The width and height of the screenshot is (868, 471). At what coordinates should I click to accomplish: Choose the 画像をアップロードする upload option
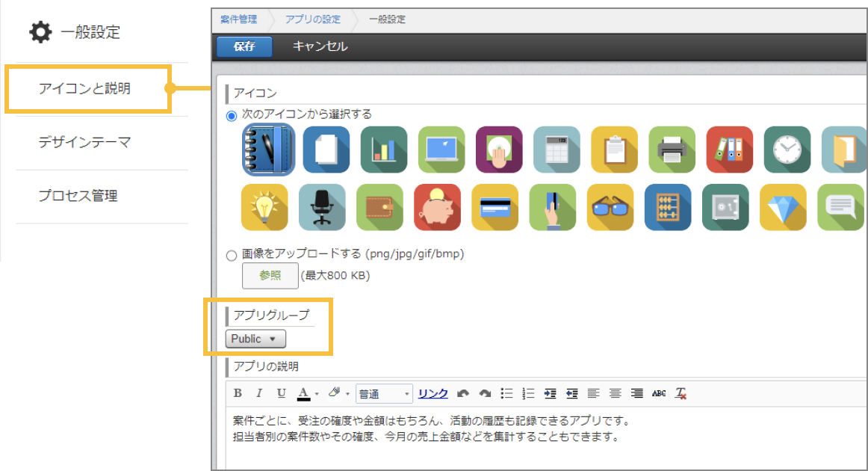pos(232,254)
